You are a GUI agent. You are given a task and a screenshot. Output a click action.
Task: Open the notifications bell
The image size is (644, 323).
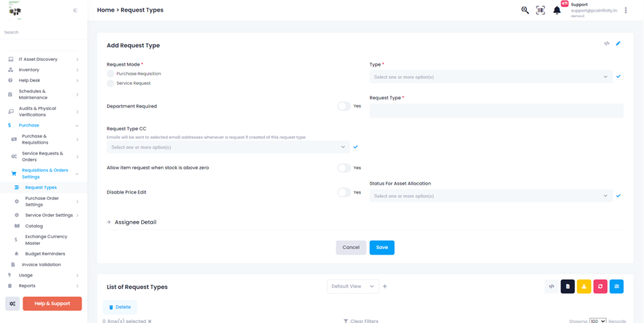click(557, 10)
